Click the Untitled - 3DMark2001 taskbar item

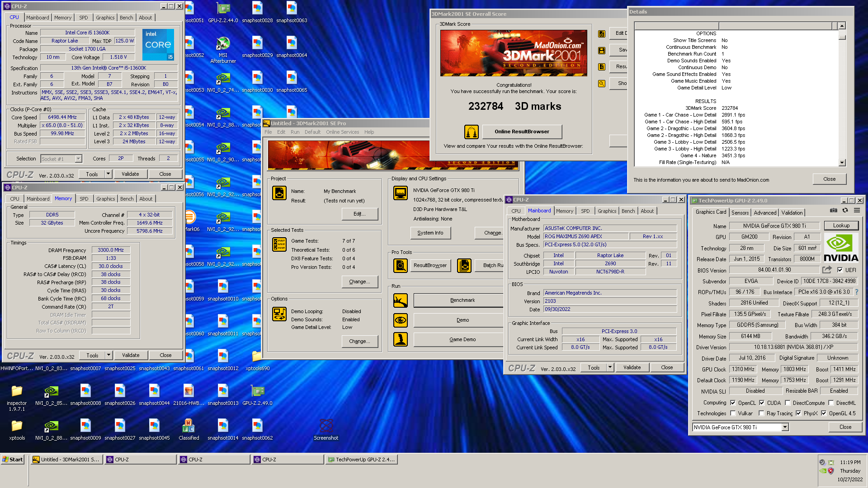click(x=66, y=460)
